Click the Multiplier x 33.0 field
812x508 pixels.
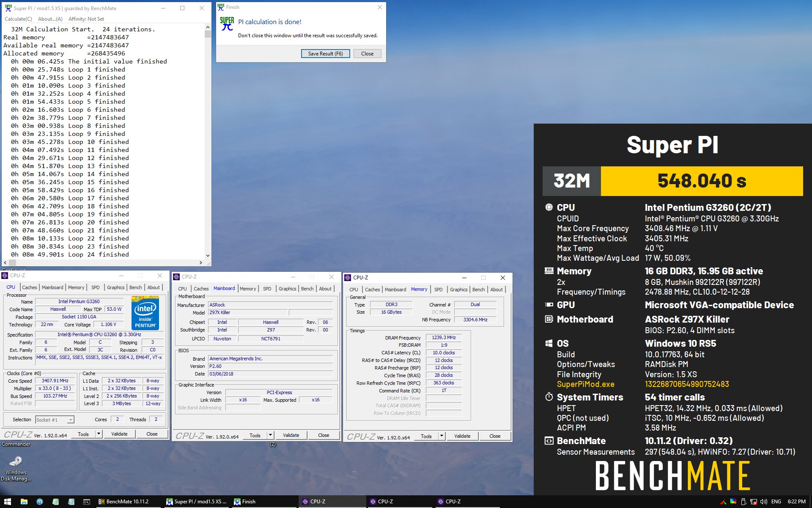[55, 389]
